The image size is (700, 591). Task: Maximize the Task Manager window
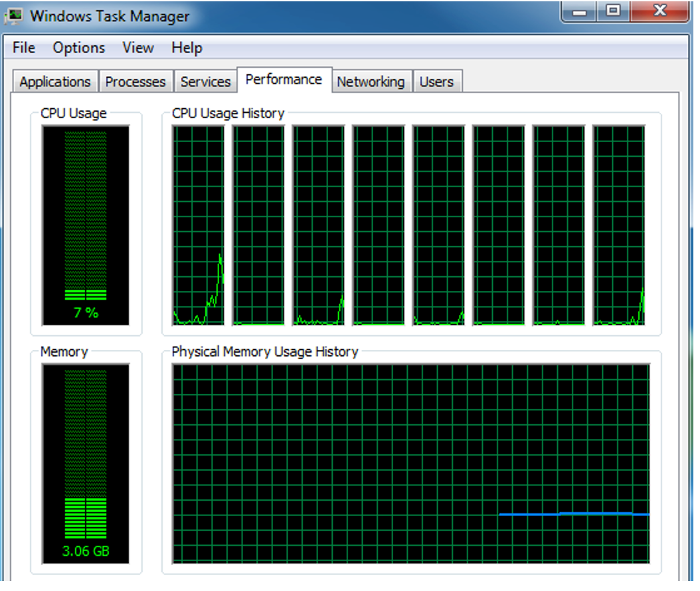click(x=614, y=11)
